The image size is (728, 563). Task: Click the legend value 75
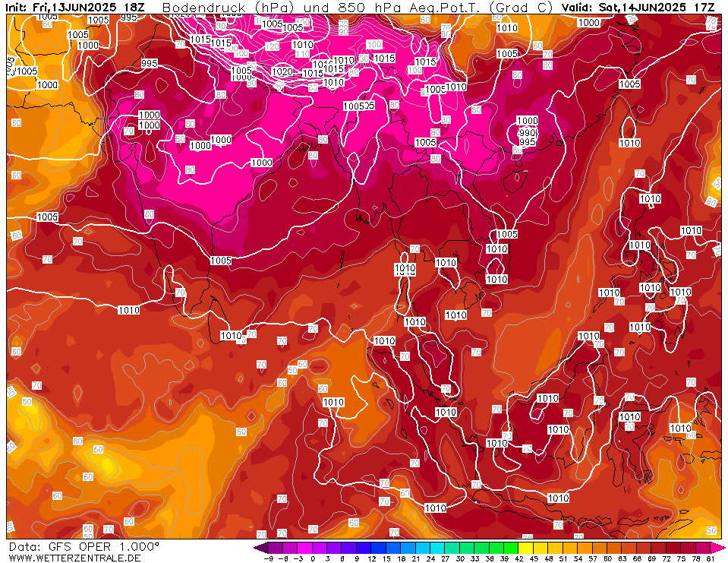(x=680, y=558)
